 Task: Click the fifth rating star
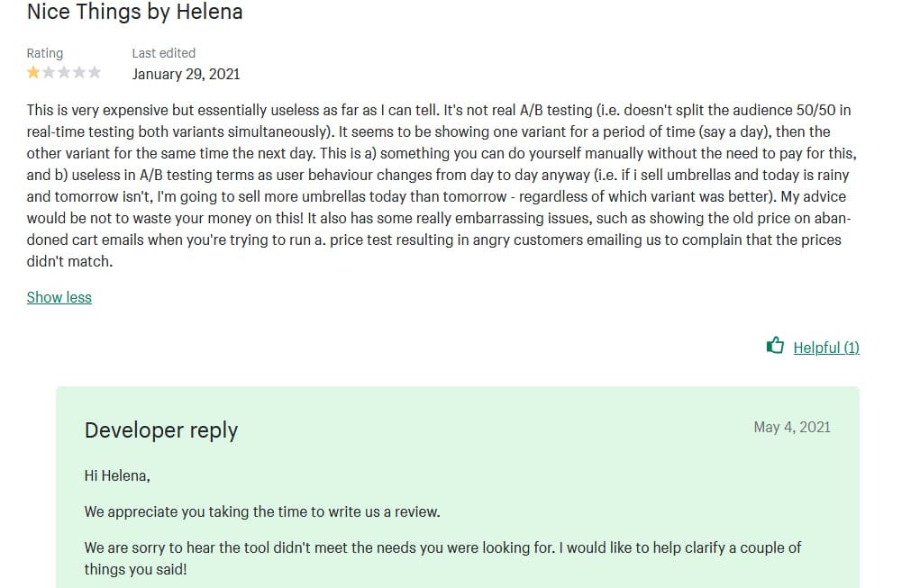(95, 73)
